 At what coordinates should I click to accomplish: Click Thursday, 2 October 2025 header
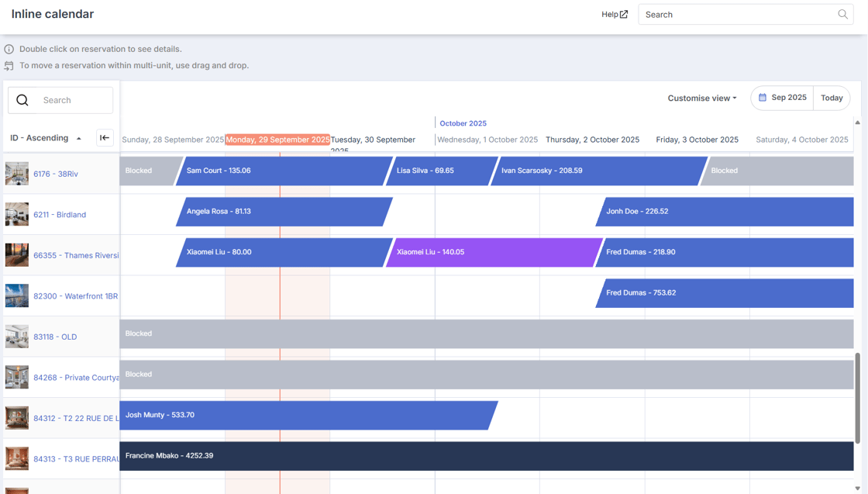coord(592,140)
